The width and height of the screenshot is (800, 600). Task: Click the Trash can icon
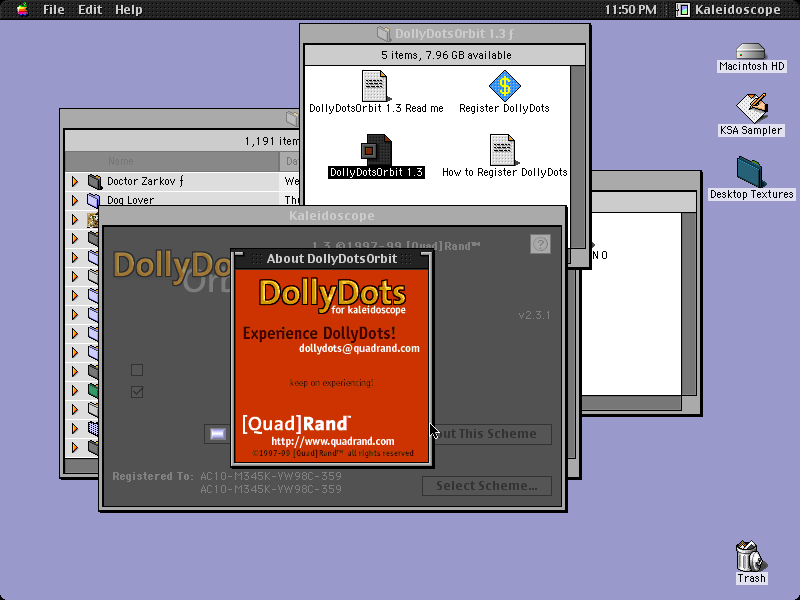750,556
